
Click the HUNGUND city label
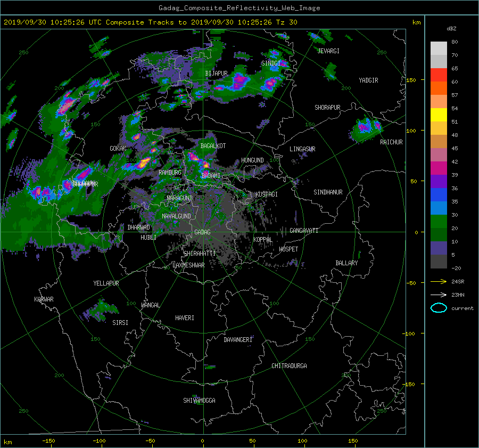pyautogui.click(x=252, y=160)
